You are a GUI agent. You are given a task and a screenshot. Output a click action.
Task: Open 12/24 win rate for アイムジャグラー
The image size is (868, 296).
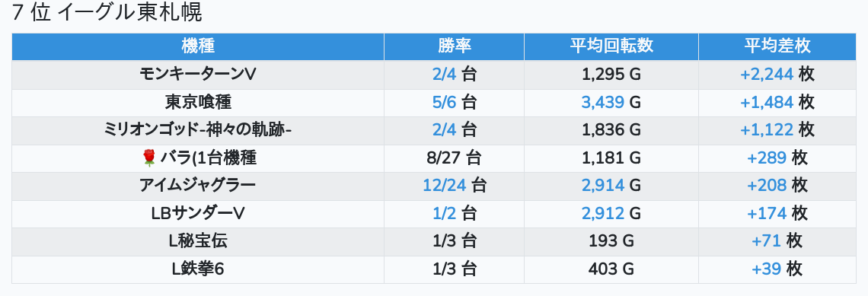[x=445, y=186]
